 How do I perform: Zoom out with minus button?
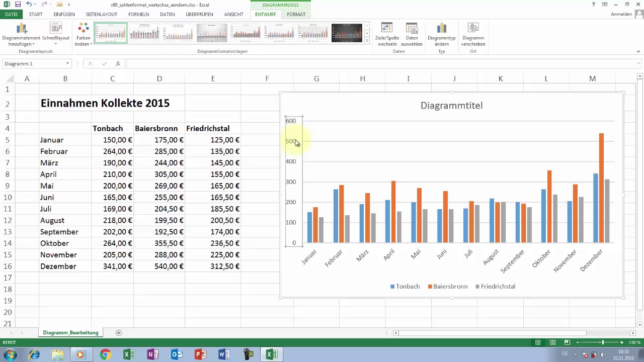click(578, 342)
